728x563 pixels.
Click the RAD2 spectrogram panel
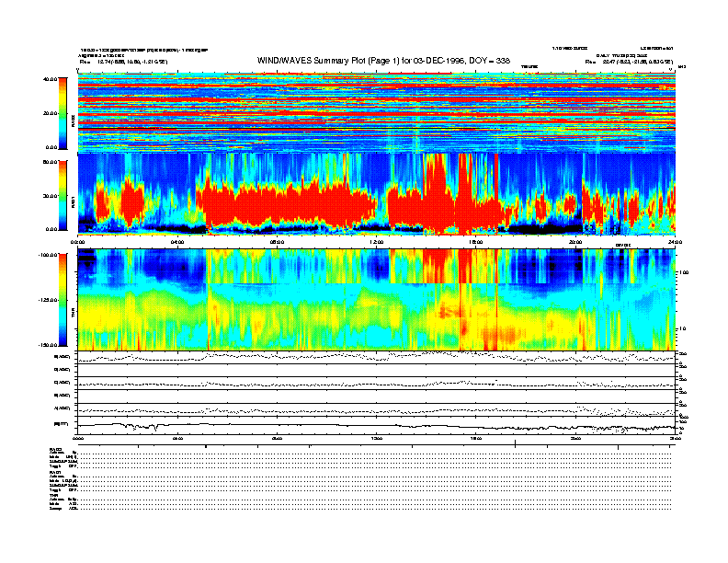click(377, 112)
